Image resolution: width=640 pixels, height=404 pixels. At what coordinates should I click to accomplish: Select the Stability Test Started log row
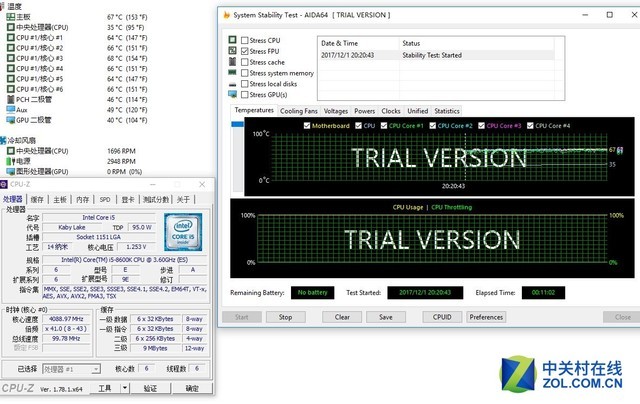click(x=430, y=56)
